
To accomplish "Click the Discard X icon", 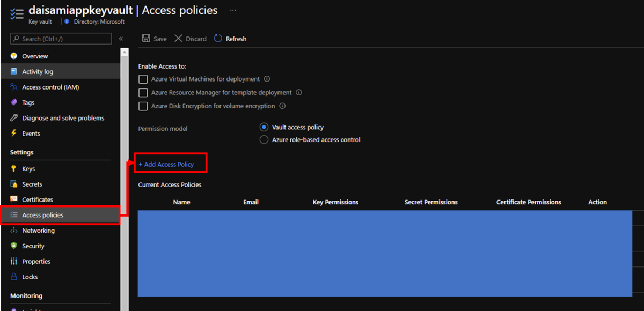I will 179,39.
